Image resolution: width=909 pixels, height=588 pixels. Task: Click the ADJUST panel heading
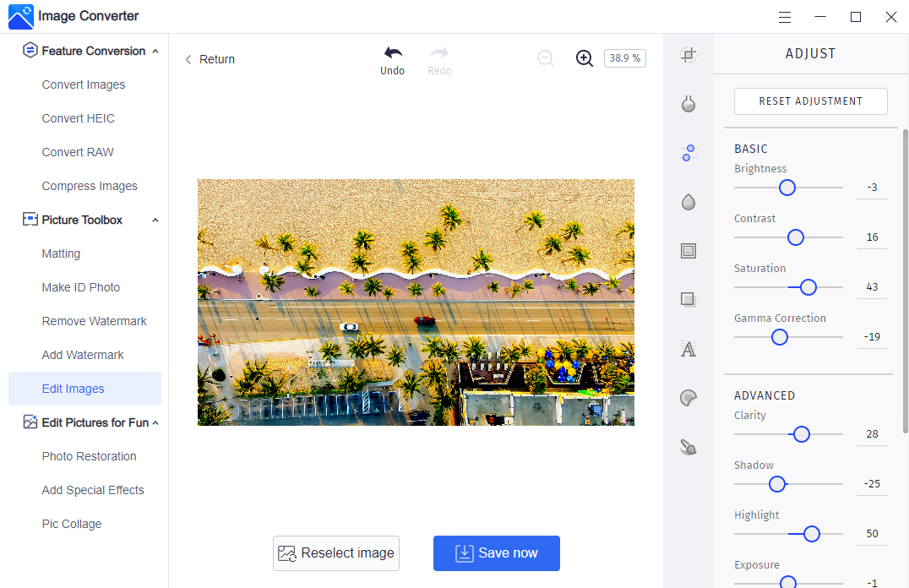point(810,54)
